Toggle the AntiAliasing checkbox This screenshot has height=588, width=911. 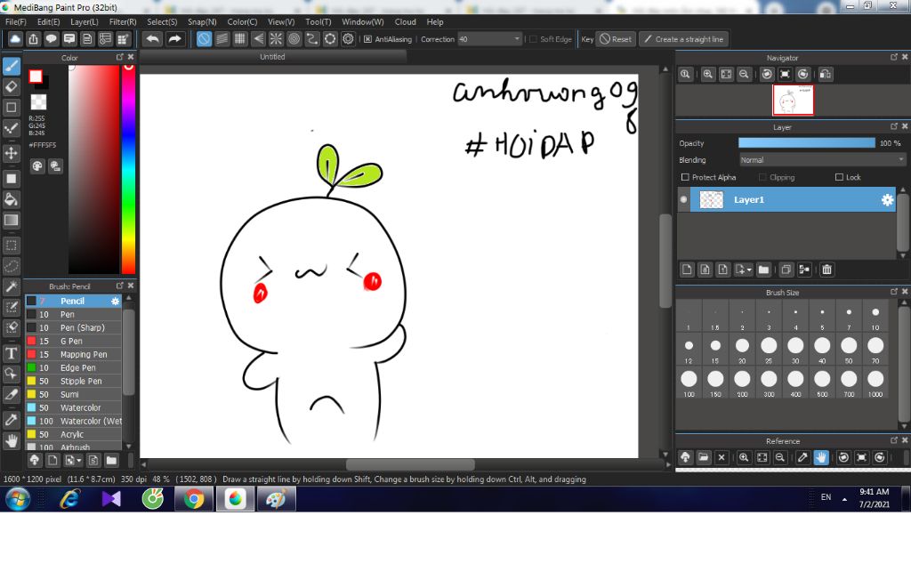click(368, 39)
